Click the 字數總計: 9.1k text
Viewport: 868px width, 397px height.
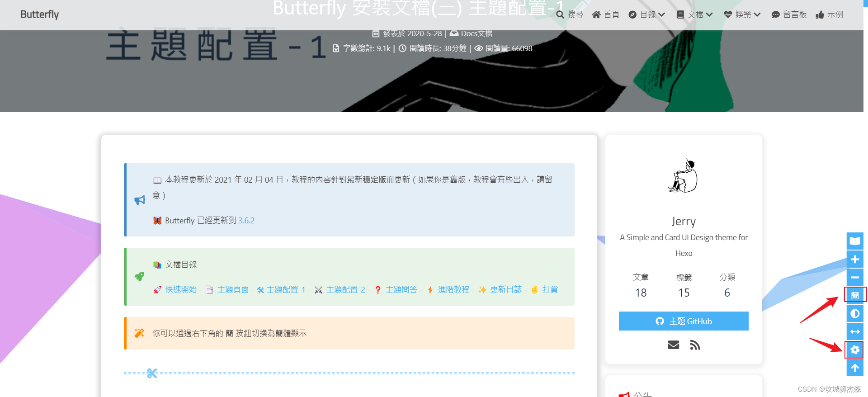tap(367, 48)
